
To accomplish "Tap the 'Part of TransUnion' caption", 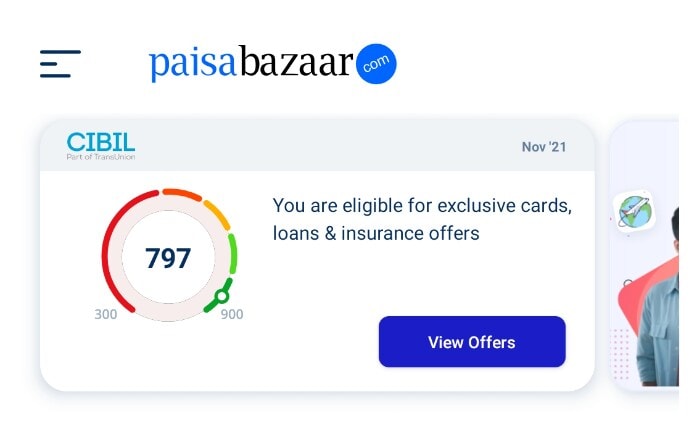I will [x=100, y=157].
